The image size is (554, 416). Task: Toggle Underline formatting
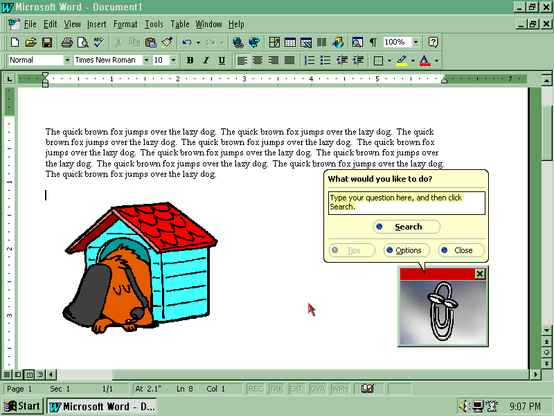point(222,60)
